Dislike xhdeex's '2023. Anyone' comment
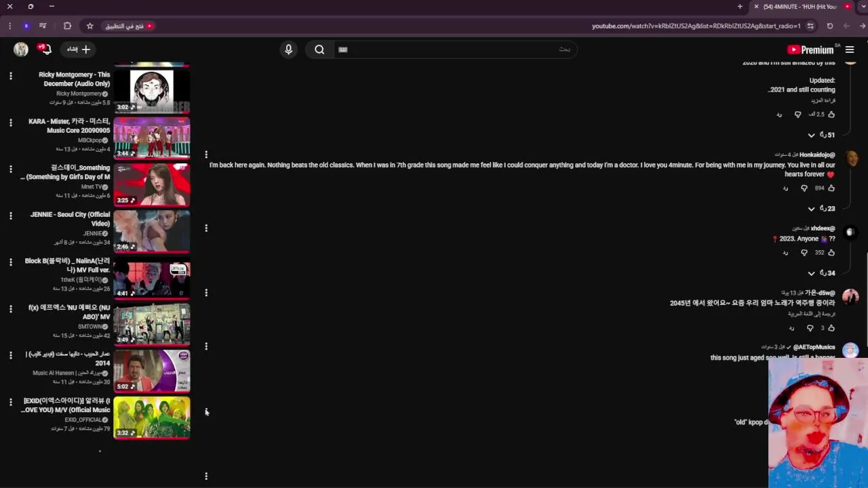 (804, 253)
